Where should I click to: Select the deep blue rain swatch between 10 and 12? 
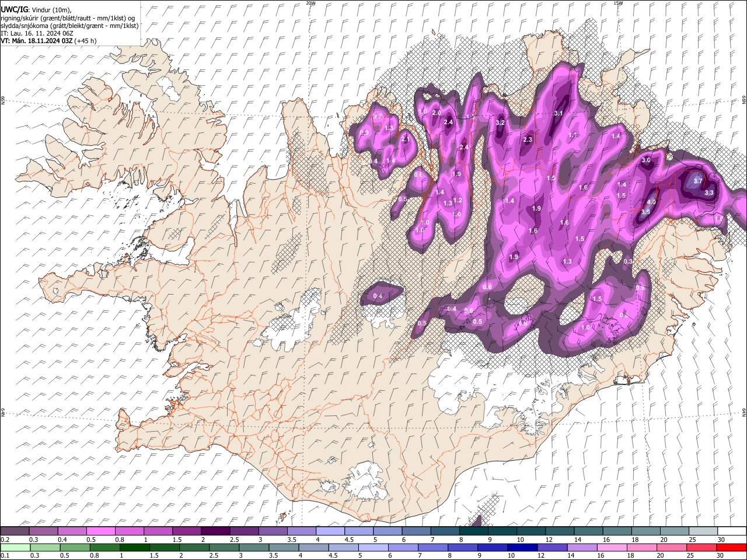(522, 547)
